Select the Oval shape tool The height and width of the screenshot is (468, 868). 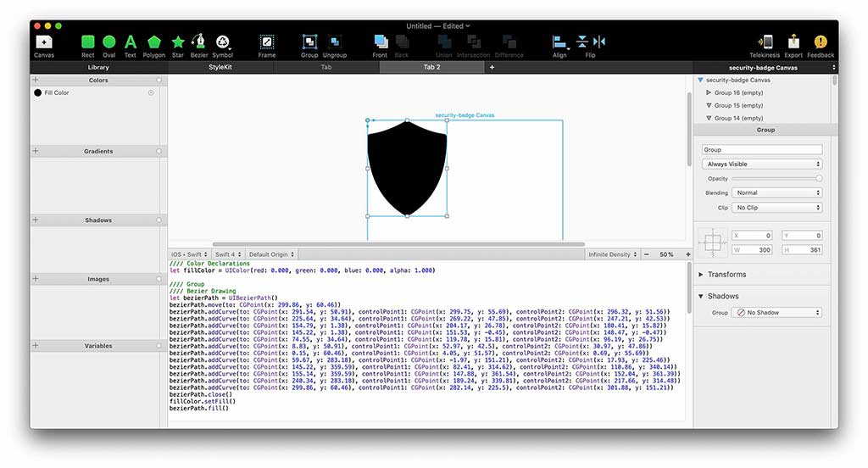(109, 42)
